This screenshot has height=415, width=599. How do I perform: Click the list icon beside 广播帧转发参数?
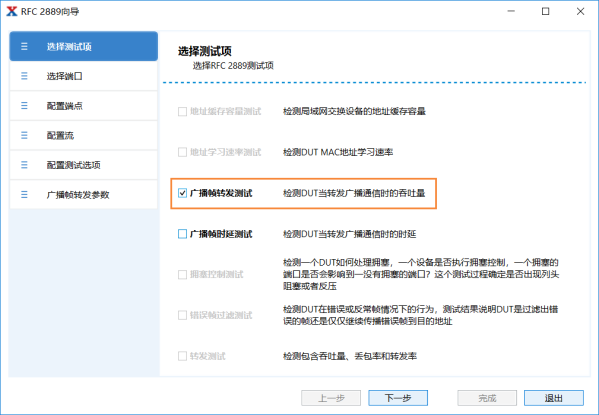pyautogui.click(x=24, y=195)
